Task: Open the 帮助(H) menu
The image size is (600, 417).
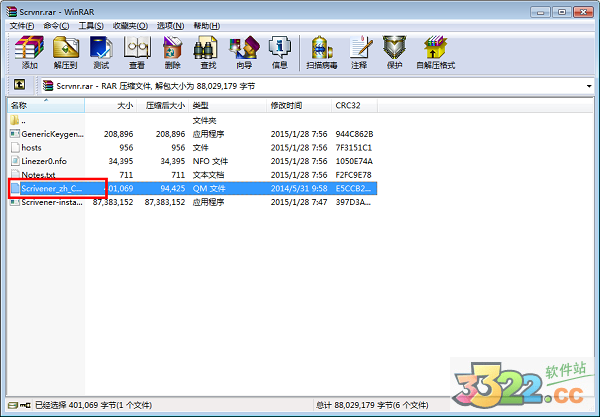Action: [x=207, y=26]
